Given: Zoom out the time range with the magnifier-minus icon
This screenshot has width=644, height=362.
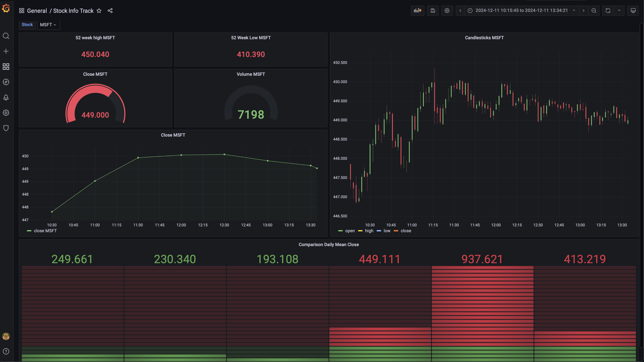Looking at the screenshot, I should [x=594, y=10].
